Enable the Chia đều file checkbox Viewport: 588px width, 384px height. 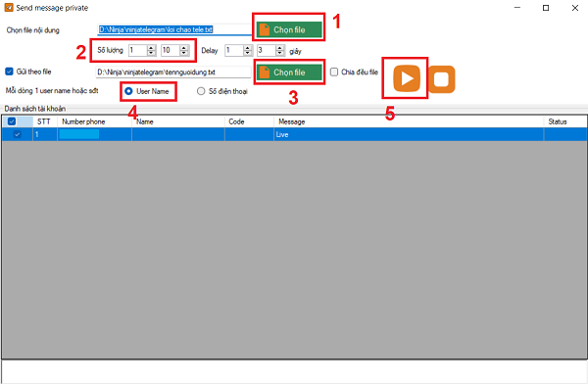click(334, 72)
